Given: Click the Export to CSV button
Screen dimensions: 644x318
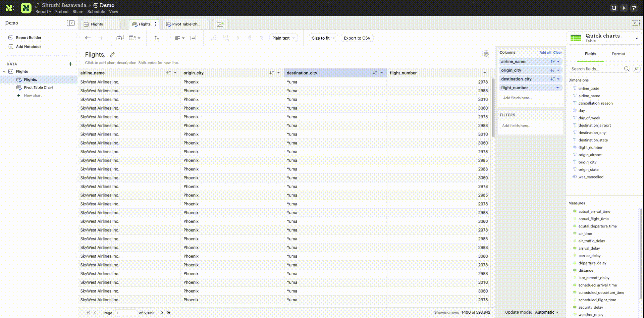Looking at the screenshot, I should pyautogui.click(x=357, y=38).
